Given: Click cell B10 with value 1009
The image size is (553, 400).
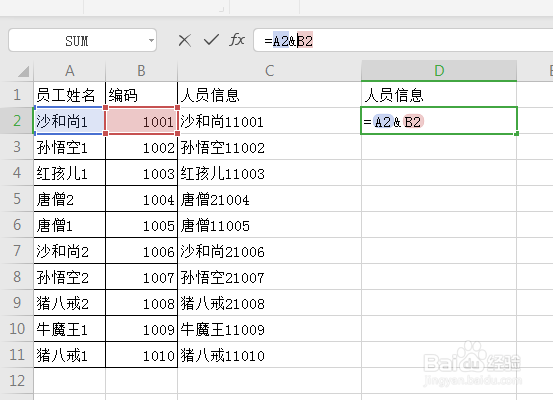Looking at the screenshot, I should point(141,329).
